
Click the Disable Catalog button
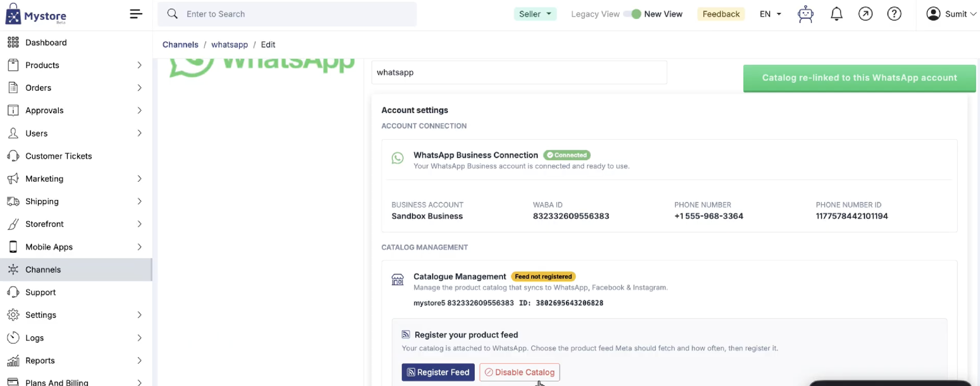tap(520, 372)
